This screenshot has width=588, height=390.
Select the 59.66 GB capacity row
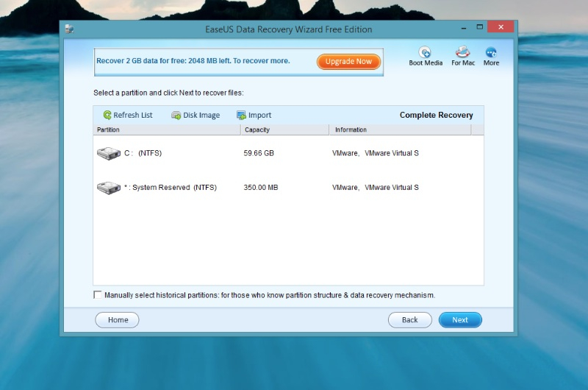click(x=259, y=154)
